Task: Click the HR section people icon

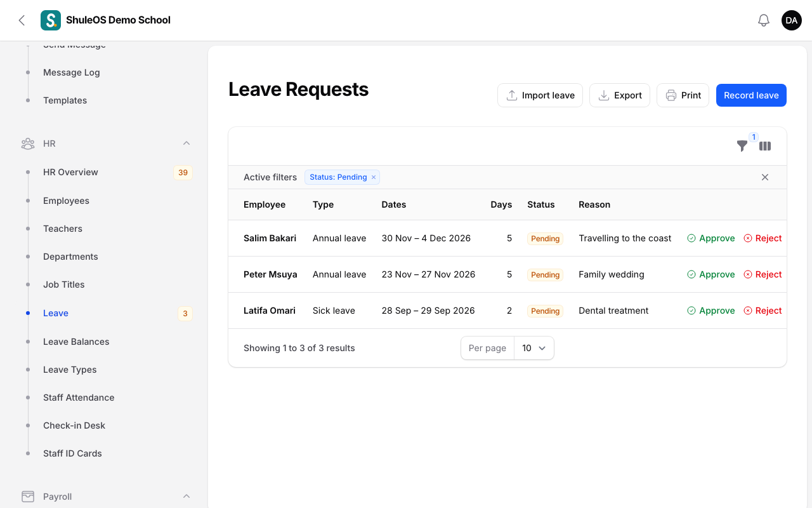Action: tap(28, 144)
